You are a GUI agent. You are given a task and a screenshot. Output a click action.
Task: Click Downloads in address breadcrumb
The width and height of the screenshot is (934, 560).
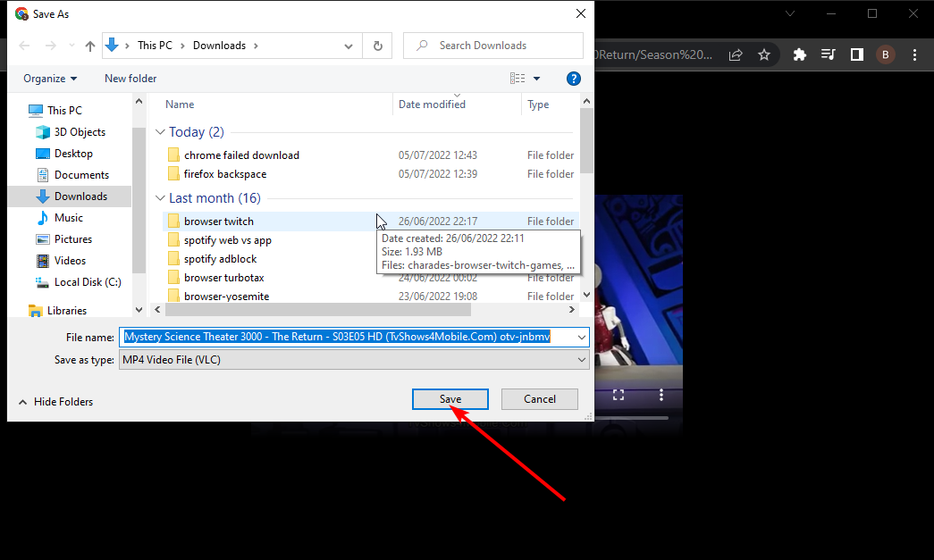(219, 46)
